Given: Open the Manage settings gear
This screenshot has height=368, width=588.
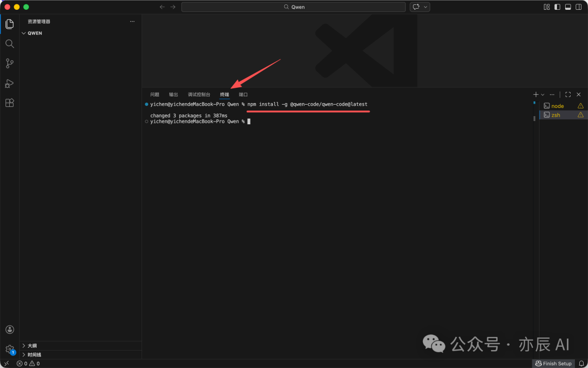Looking at the screenshot, I should pyautogui.click(x=9, y=349).
